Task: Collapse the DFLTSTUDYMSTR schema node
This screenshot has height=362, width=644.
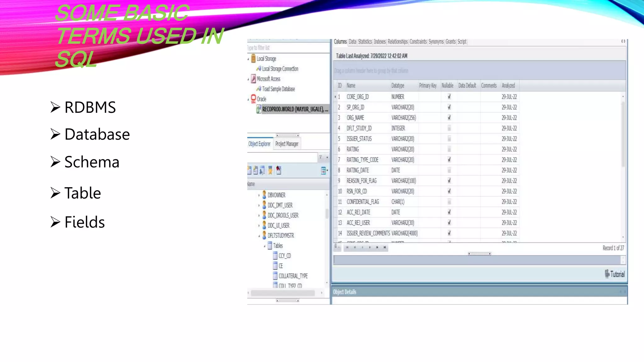Action: [x=259, y=236]
